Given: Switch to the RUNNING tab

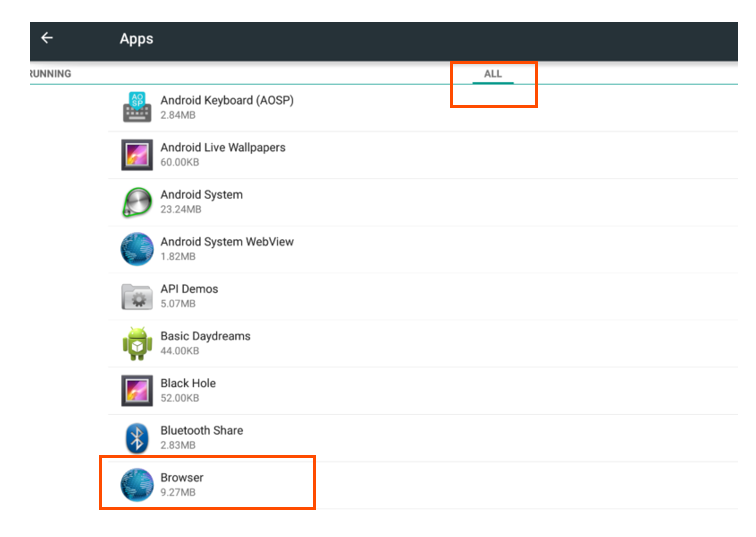Looking at the screenshot, I should 50,74.
